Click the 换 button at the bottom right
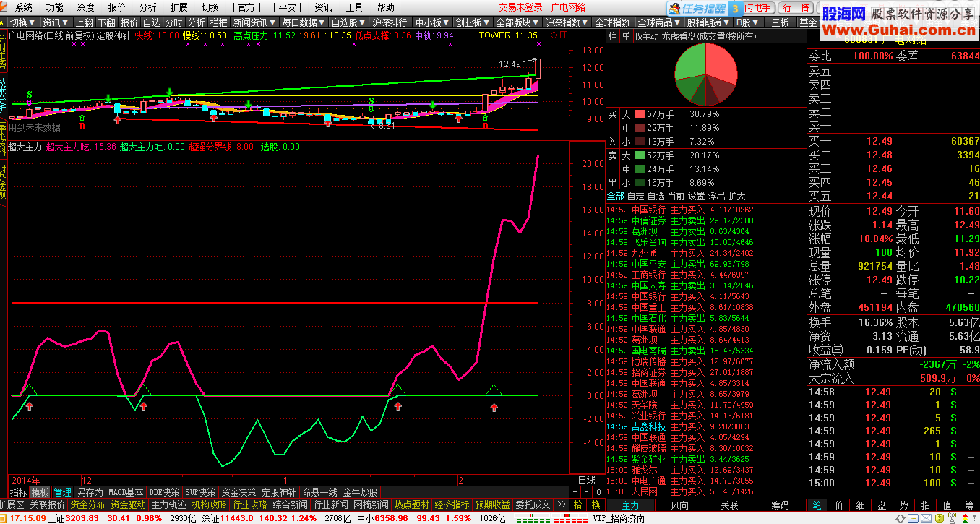The image size is (980, 524). (596, 504)
